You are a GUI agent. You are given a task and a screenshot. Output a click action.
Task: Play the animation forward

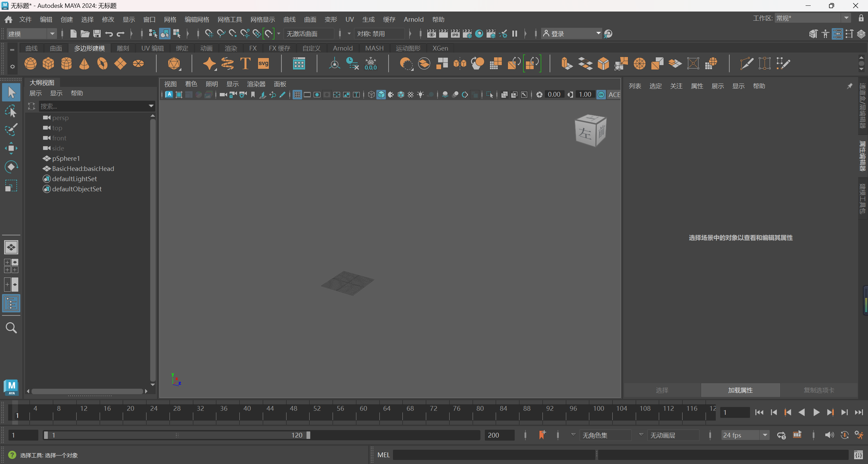pos(816,412)
